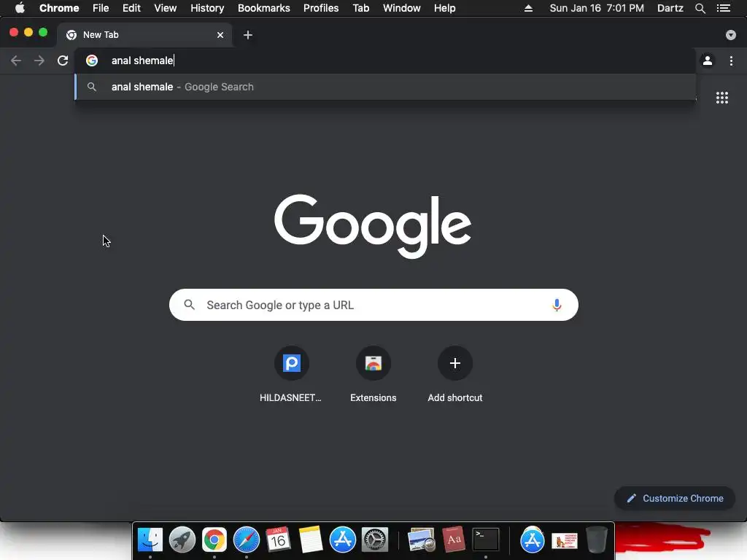Open the Tab menu
The height and width of the screenshot is (560, 747).
[x=360, y=8]
